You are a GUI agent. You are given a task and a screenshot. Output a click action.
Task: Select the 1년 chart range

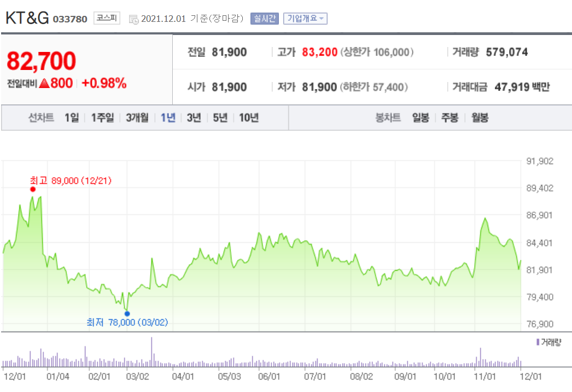click(x=168, y=118)
